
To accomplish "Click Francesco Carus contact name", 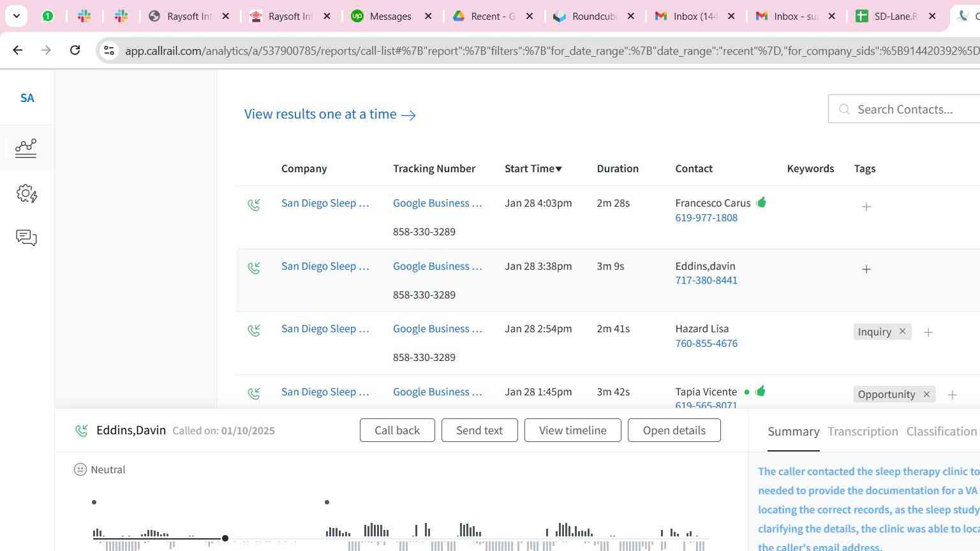I will pos(713,203).
